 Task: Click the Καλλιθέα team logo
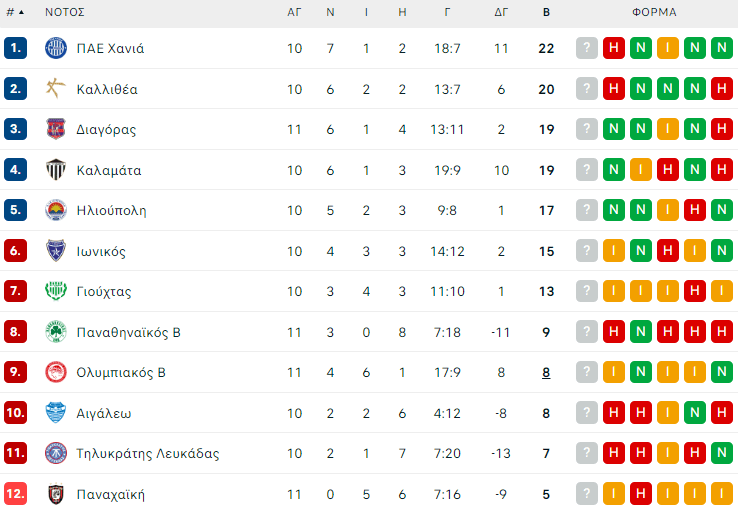pos(55,89)
